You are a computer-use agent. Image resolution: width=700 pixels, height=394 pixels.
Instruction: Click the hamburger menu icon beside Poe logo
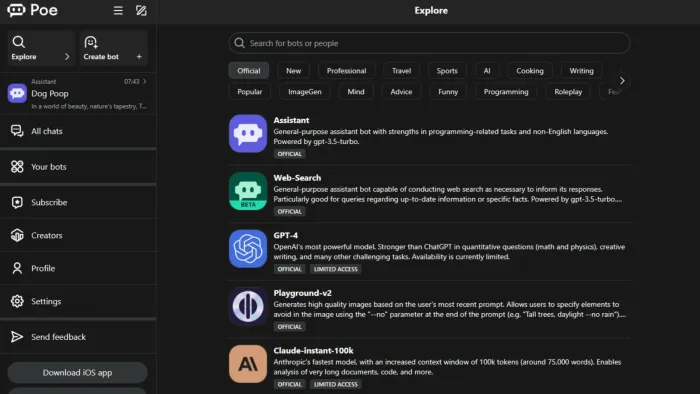(118, 10)
